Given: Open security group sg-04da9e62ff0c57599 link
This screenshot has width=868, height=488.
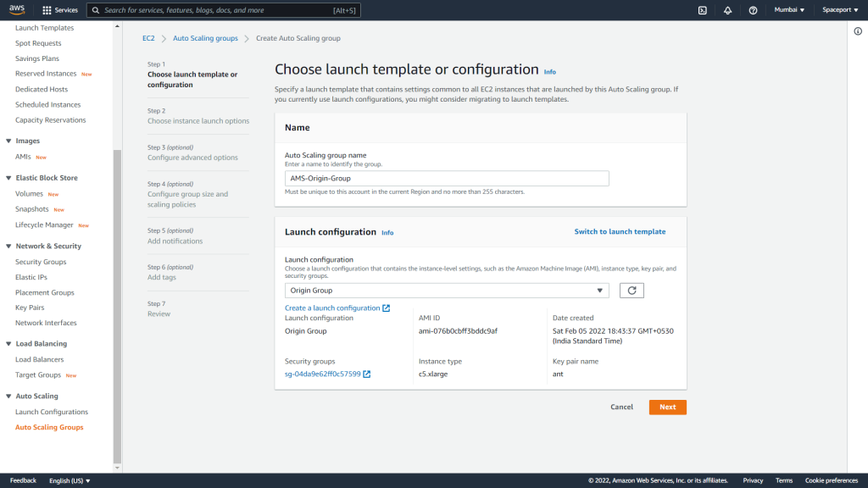Looking at the screenshot, I should [323, 374].
